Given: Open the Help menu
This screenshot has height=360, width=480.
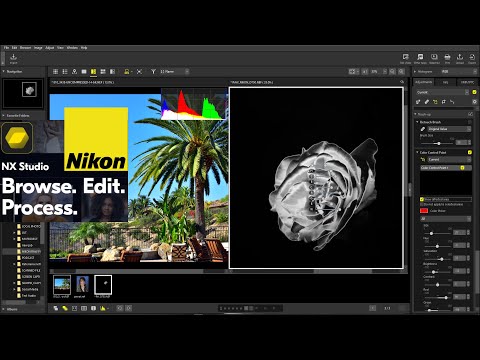Looking at the screenshot, I should [84, 48].
